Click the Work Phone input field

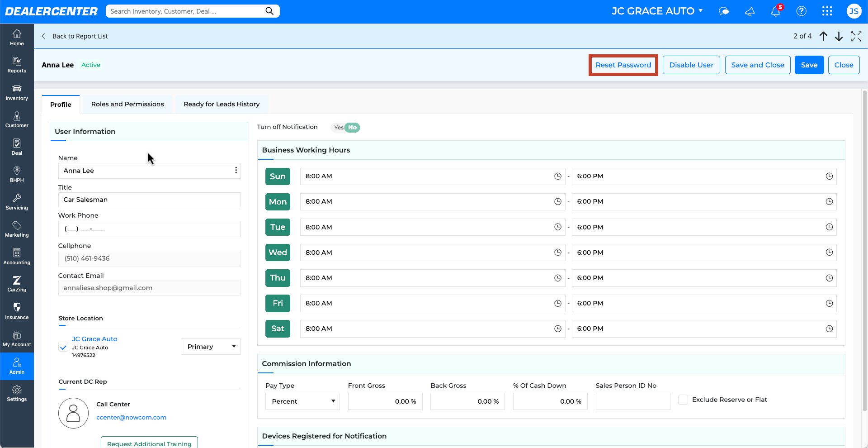[149, 229]
